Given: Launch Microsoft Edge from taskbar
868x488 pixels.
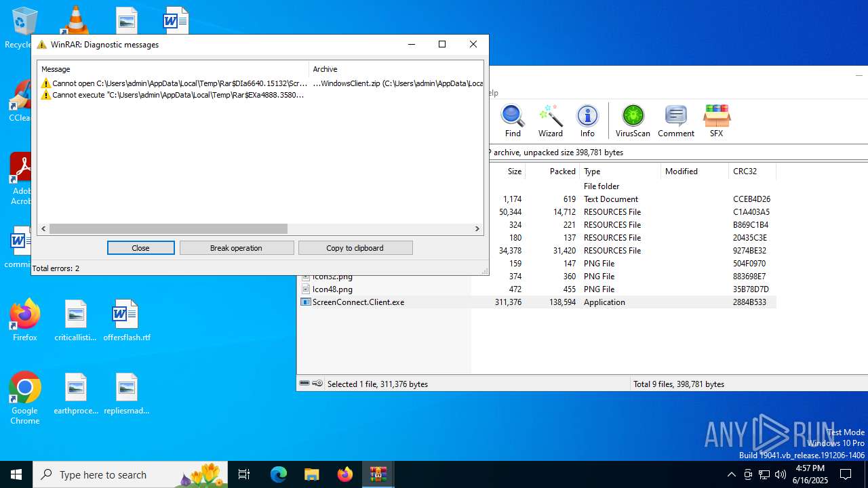Looking at the screenshot, I should (279, 474).
